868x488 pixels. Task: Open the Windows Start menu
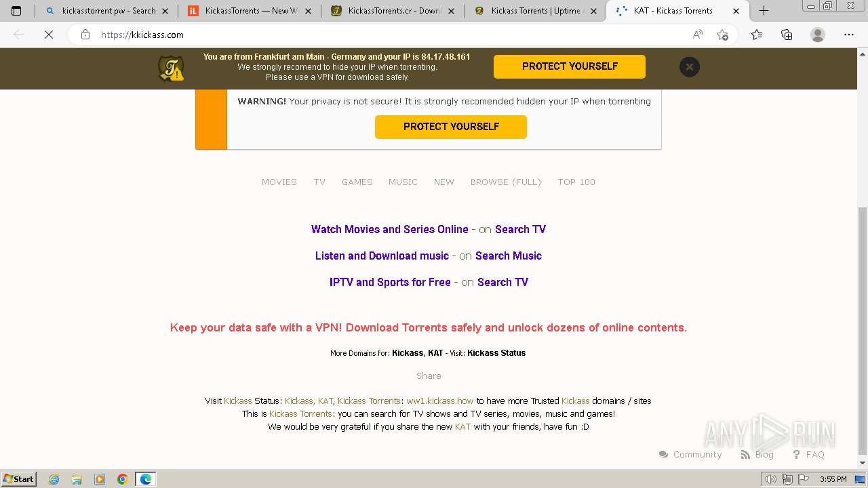pos(19,479)
